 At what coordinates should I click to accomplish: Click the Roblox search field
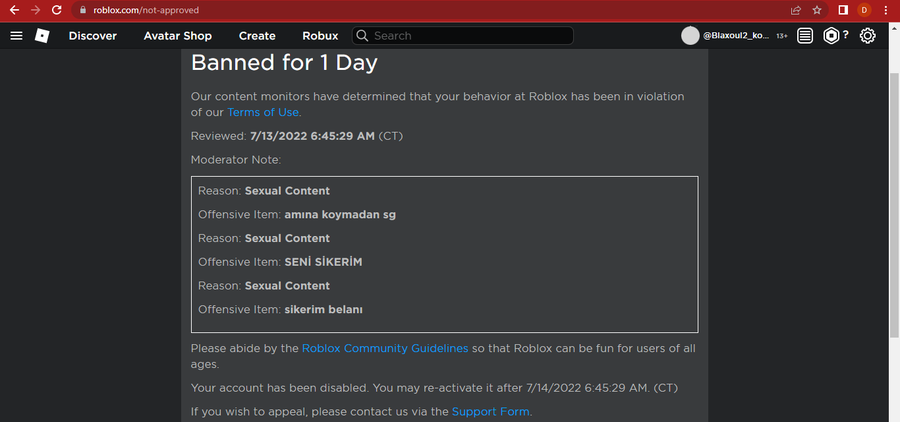470,36
